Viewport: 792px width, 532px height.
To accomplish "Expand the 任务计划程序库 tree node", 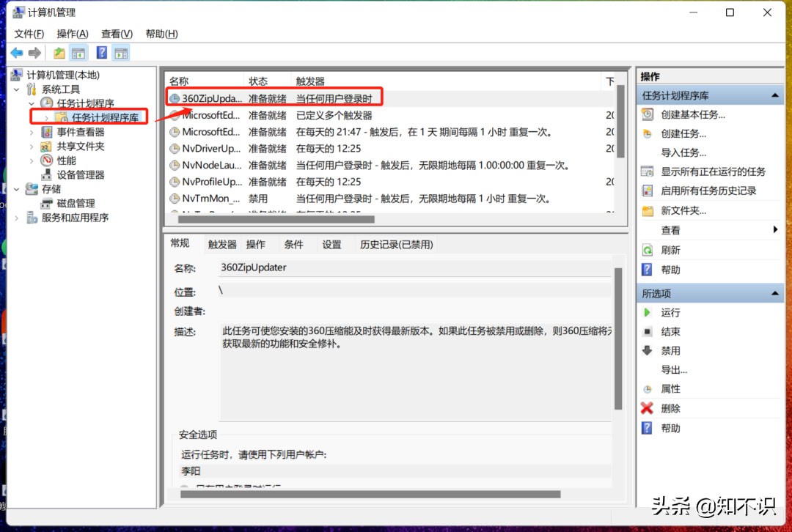I will [x=46, y=117].
